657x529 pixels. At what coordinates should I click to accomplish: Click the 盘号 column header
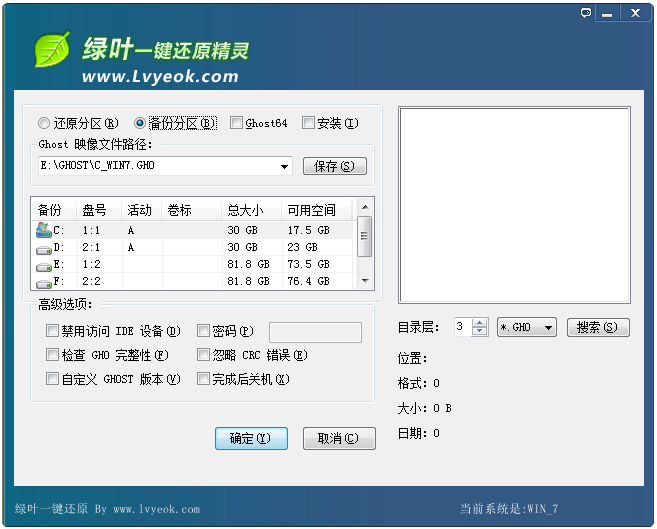[98, 210]
